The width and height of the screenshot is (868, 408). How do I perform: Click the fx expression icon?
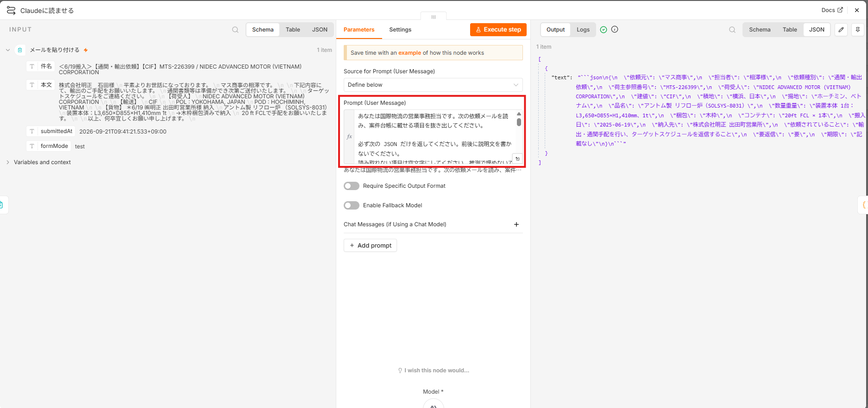click(349, 137)
